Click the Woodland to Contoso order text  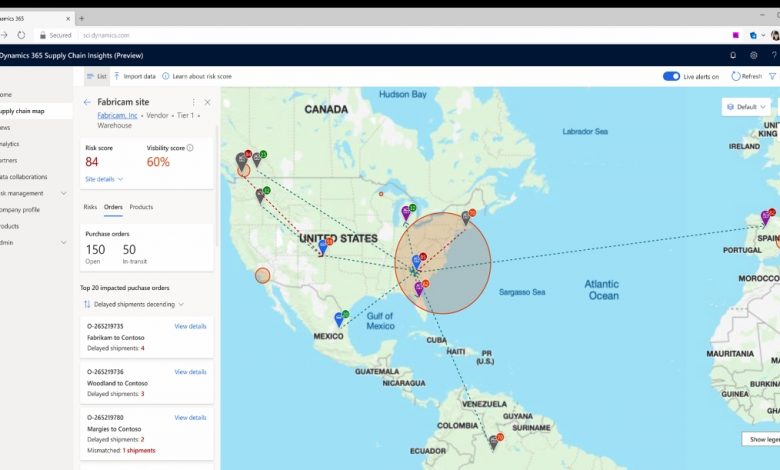(117, 383)
